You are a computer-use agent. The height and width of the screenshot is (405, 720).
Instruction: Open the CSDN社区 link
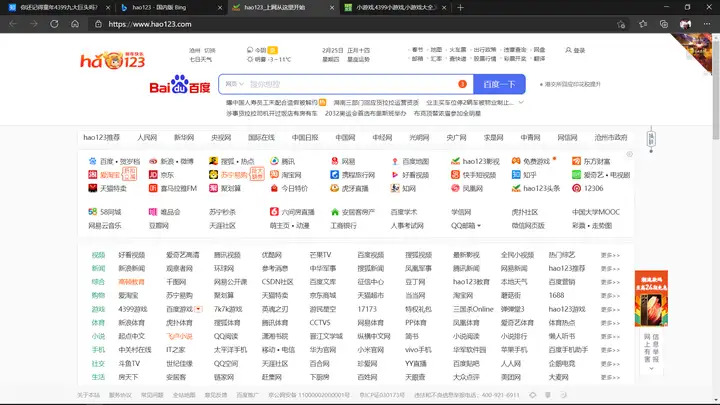277,282
